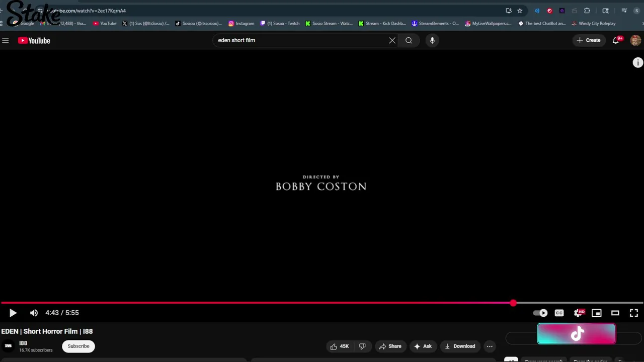Open the Ask AI button
This screenshot has height=362, width=644.
(423, 346)
